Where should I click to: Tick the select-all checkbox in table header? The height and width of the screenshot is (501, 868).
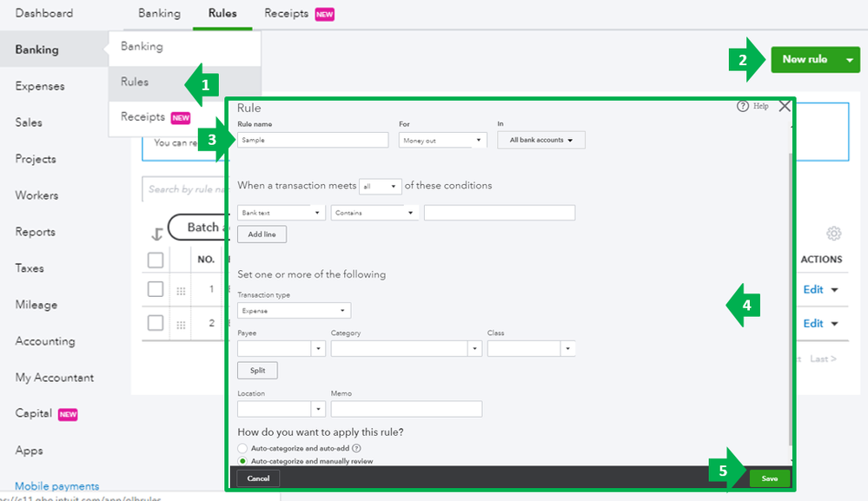tap(156, 260)
